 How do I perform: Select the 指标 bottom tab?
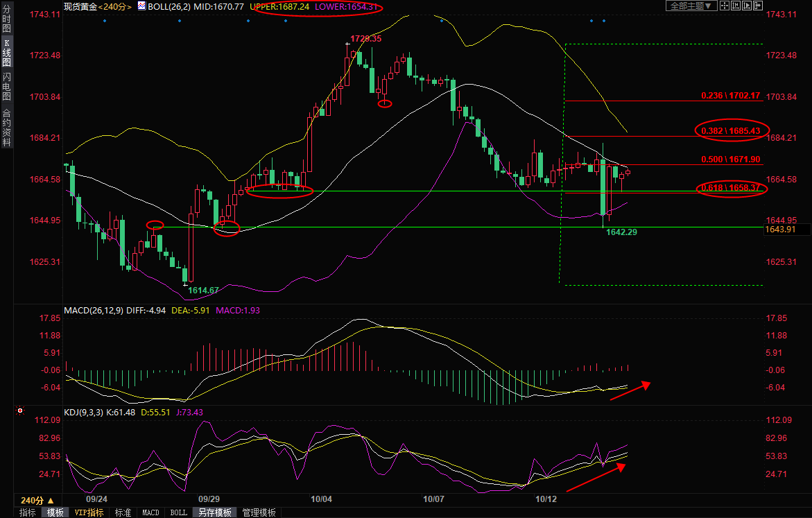click(x=28, y=512)
